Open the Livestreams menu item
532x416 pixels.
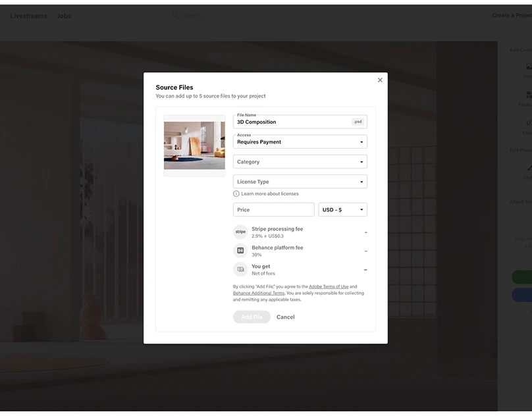point(28,16)
